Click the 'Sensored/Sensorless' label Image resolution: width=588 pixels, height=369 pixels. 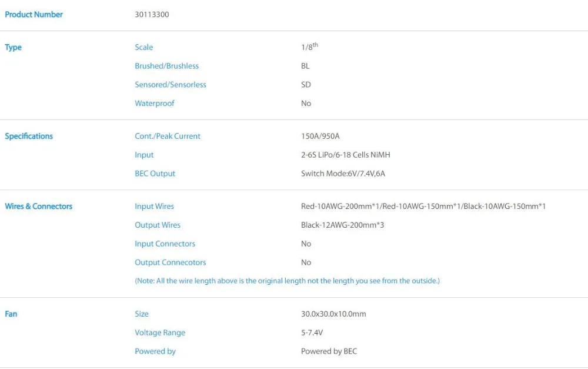(171, 85)
